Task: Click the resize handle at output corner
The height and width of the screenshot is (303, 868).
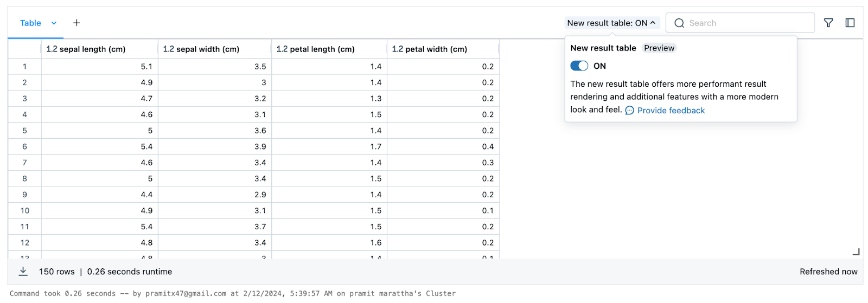Action: click(x=856, y=252)
